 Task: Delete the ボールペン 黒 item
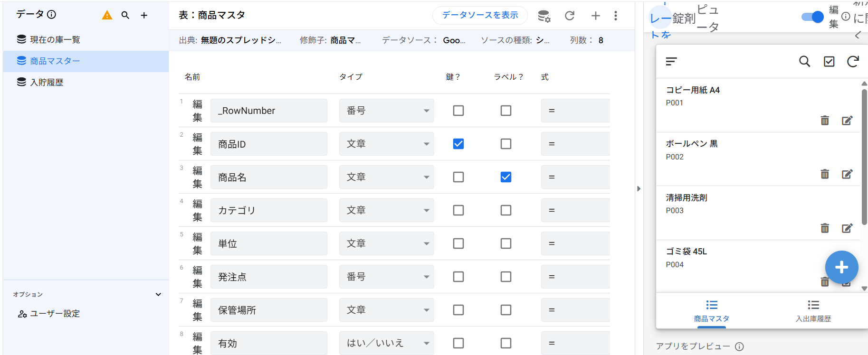click(825, 174)
